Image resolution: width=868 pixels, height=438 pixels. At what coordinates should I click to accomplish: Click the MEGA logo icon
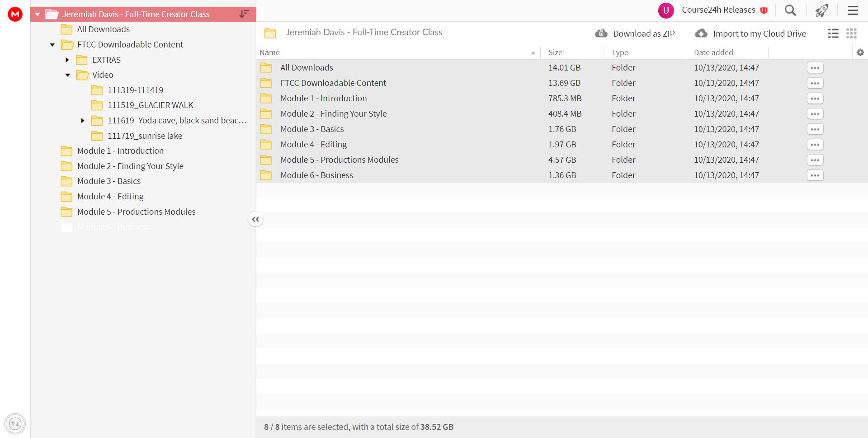pyautogui.click(x=15, y=14)
